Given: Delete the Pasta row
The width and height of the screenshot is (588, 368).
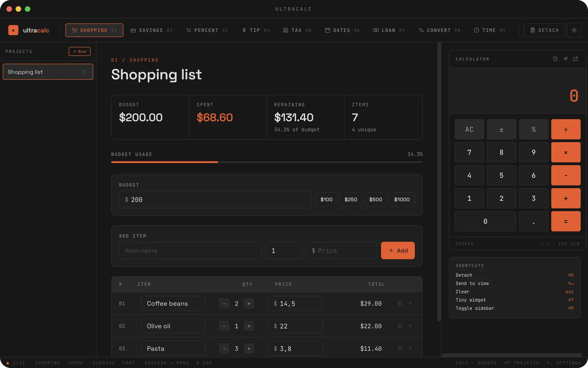Looking at the screenshot, I should click(x=410, y=348).
